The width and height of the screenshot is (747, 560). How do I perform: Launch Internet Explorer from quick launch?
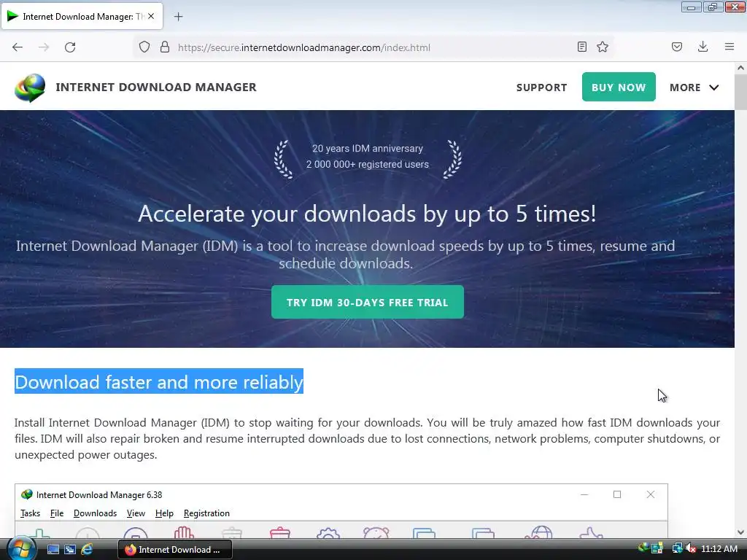coord(87,550)
